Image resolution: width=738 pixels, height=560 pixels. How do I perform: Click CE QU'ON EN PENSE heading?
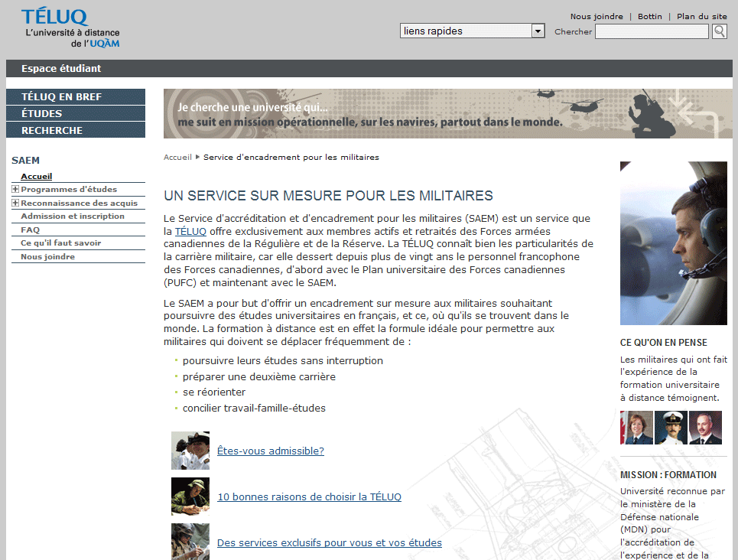[664, 343]
